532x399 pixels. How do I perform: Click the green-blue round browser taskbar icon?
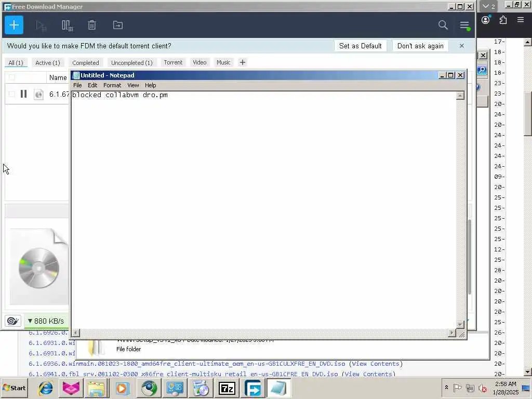click(x=149, y=388)
